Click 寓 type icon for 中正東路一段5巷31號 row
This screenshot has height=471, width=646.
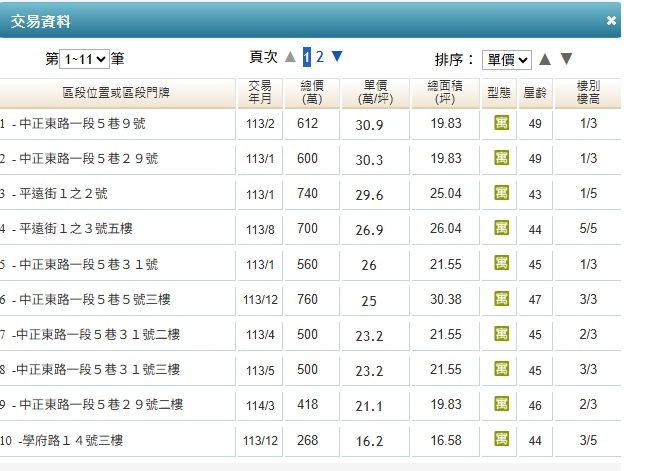click(x=501, y=263)
